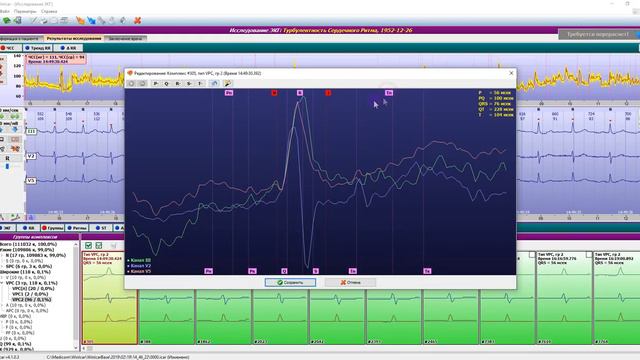Click the save-with-arrow icon in main toolbar
This screenshot has width=640, height=360.
tap(18, 20)
